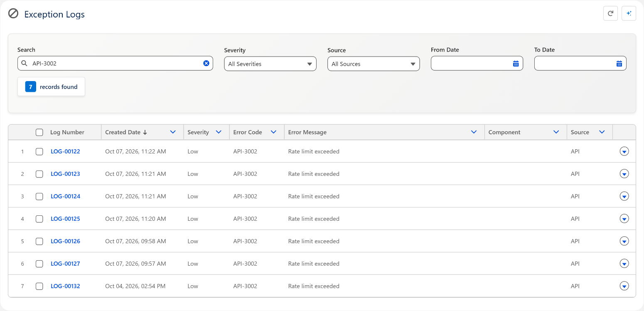The image size is (644, 311).
Task: Click the Exception Logs header icon
Action: pos(13,14)
